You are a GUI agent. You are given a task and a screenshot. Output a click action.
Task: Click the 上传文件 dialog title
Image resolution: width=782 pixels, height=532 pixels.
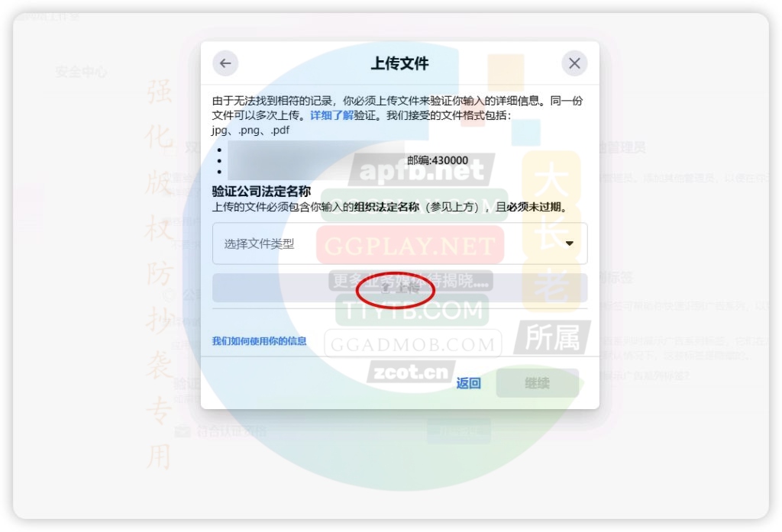click(399, 63)
